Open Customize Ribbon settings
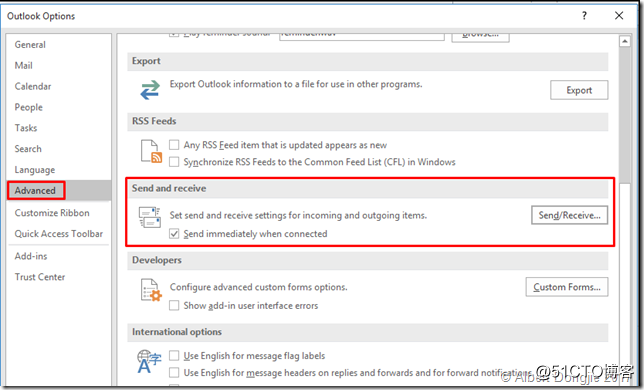 tap(52, 213)
